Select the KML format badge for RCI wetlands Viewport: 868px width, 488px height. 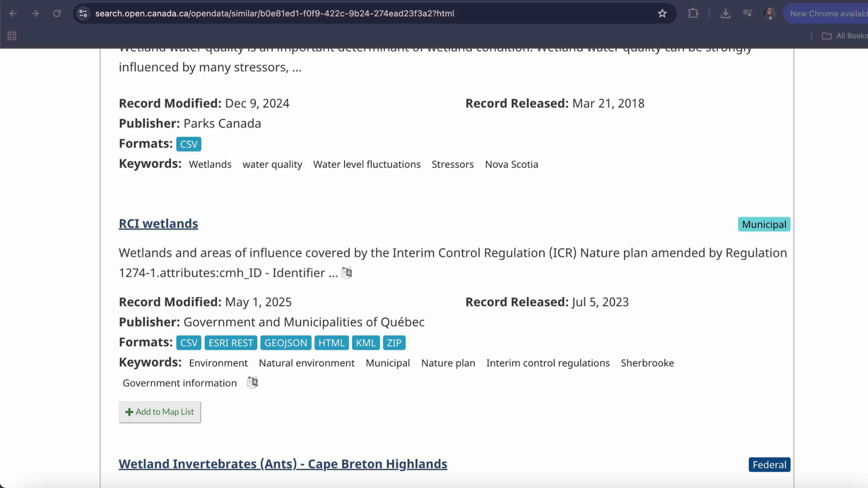tap(365, 343)
